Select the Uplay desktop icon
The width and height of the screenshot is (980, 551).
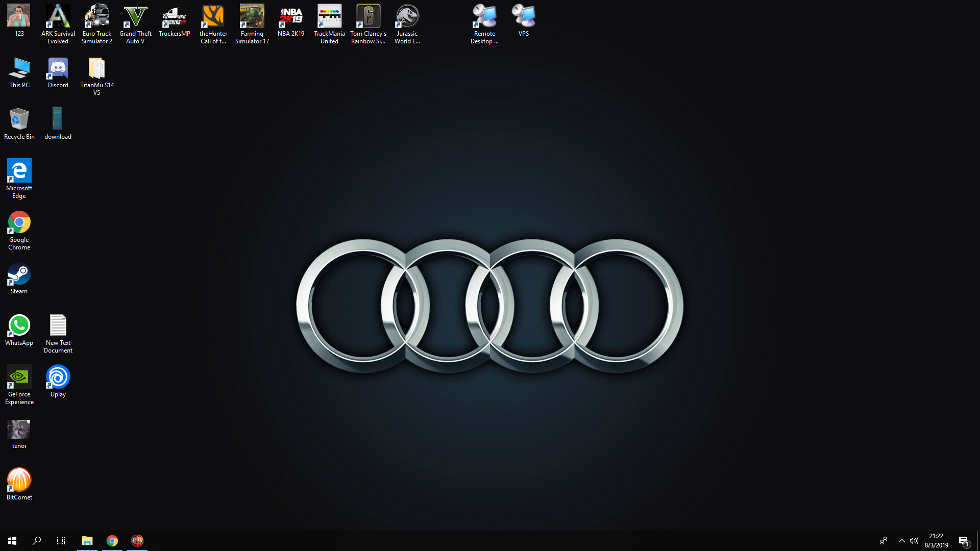(58, 382)
